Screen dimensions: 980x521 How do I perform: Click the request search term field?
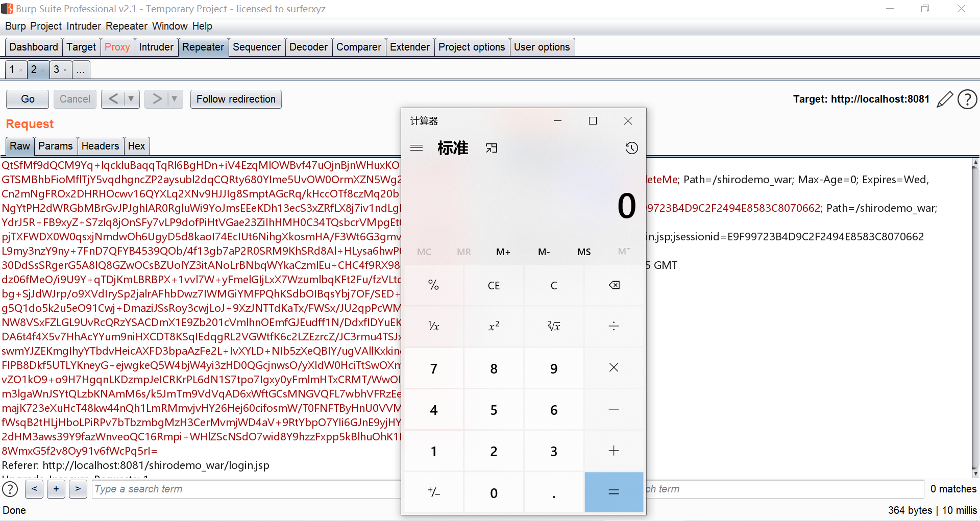click(246, 489)
